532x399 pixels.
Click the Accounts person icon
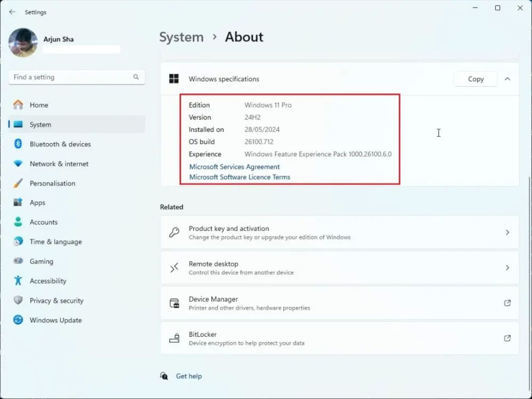point(18,222)
